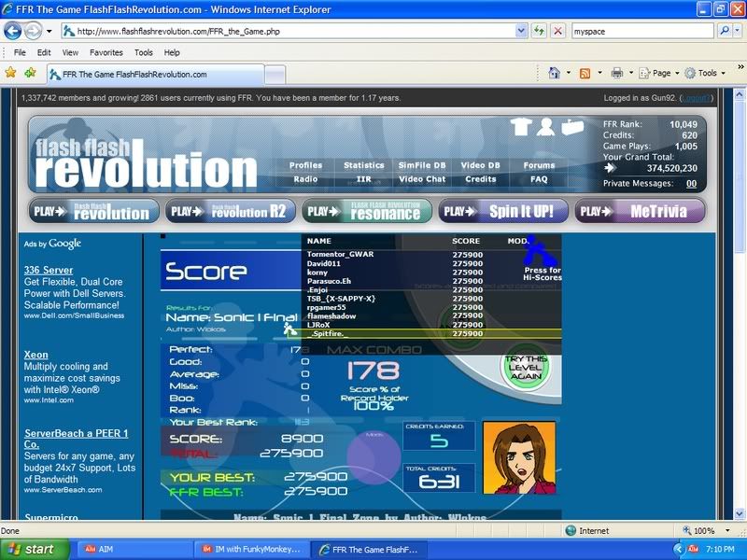Click the IE Home toolbar icon
Viewport: 747px width, 560px height.
pos(555,73)
